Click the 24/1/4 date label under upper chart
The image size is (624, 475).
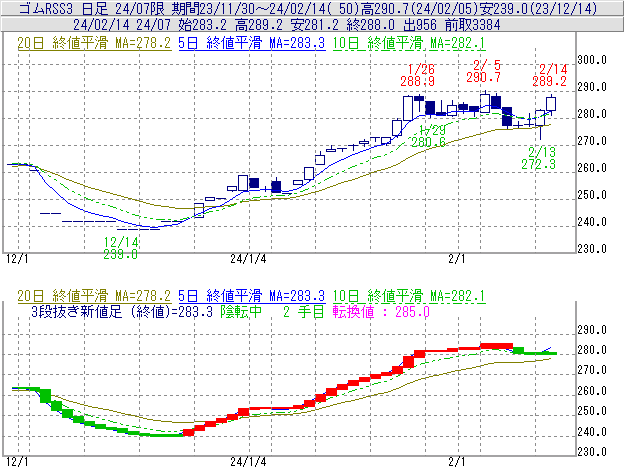[248, 259]
